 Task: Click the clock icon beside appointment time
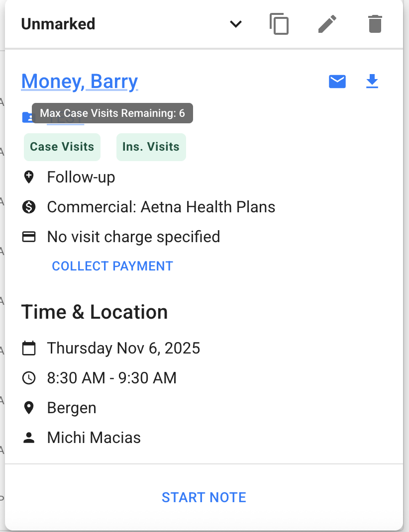point(29,378)
